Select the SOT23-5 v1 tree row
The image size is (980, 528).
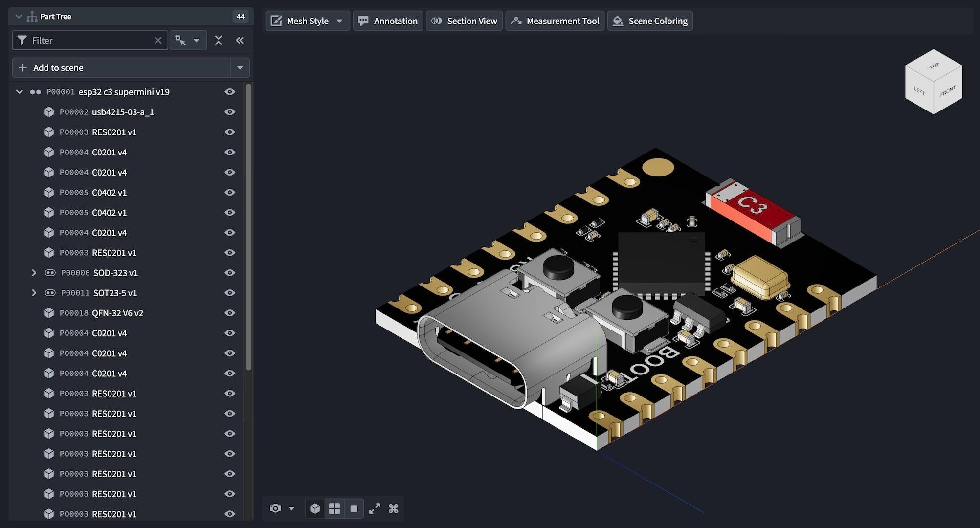[126, 293]
